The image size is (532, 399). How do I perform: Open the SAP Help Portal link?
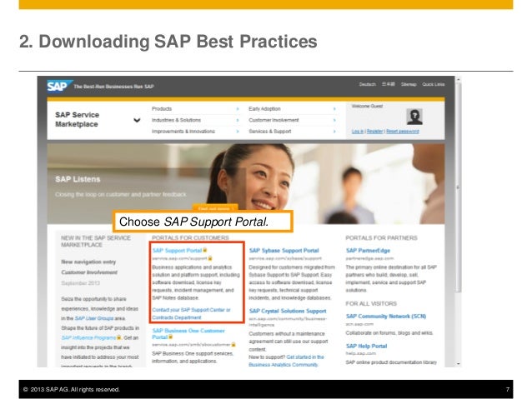tap(366, 347)
